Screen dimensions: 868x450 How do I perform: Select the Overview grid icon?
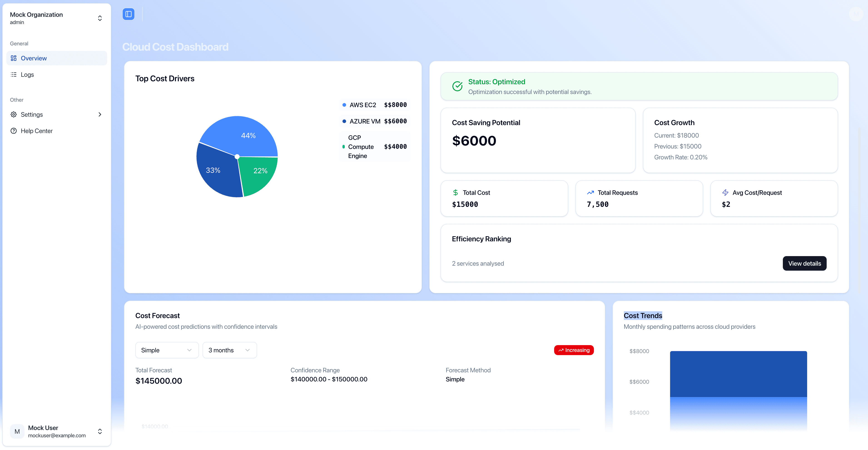[13, 58]
